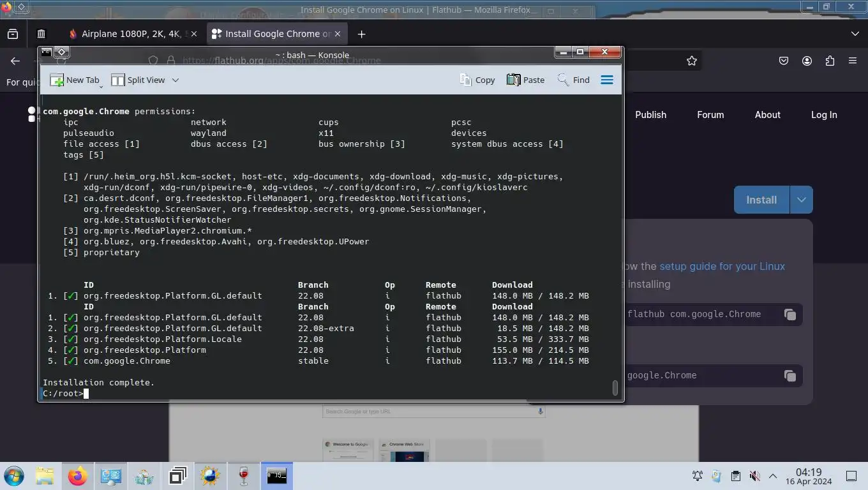The width and height of the screenshot is (868, 490).
Task: Toggle muted volume tray icon
Action: [754, 476]
